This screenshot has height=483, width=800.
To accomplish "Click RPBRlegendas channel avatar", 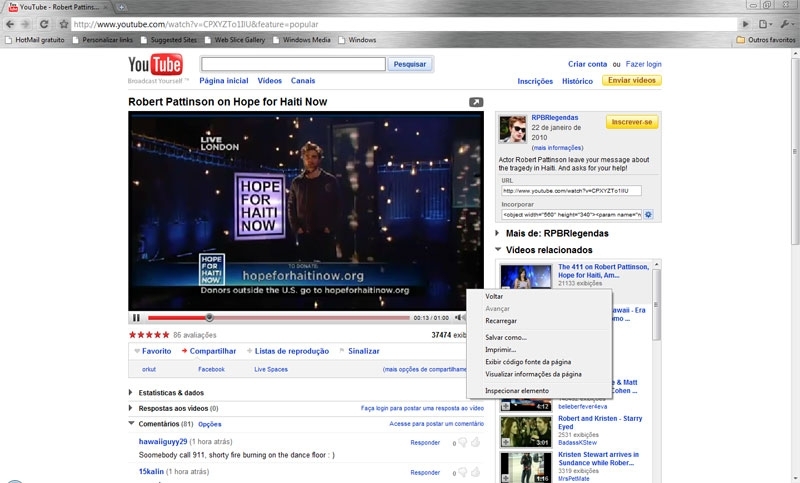I will pos(513,129).
